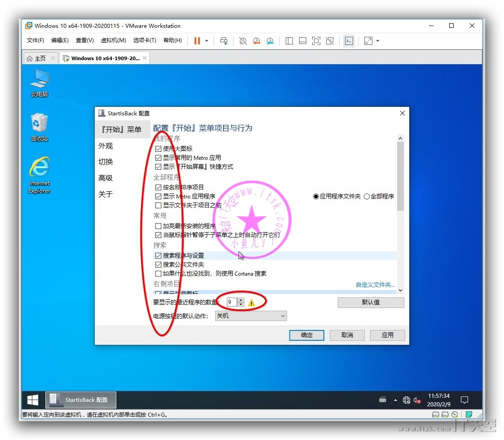Pause the virtual machine from toolbar
This screenshot has height=440, width=504.
(x=197, y=41)
